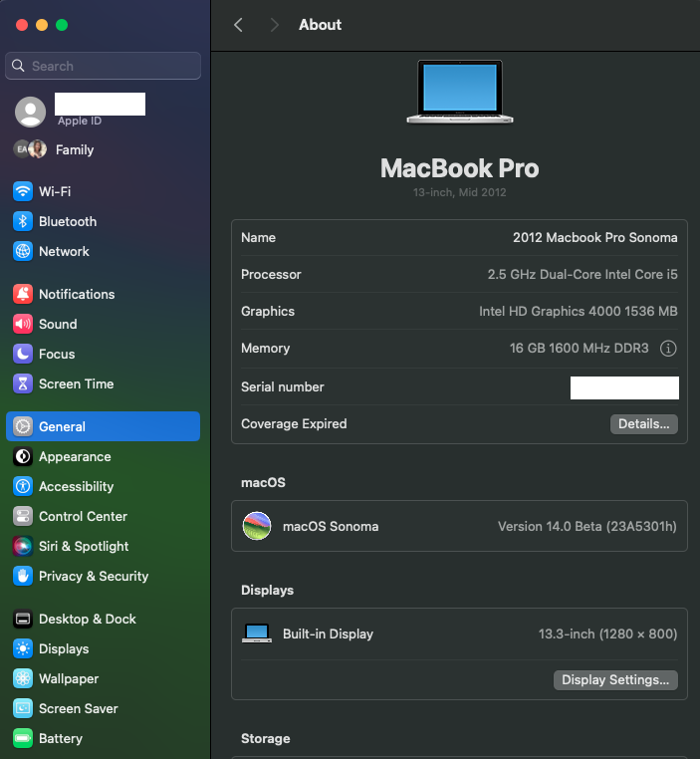Click the Apple ID avatar icon
Image resolution: width=700 pixels, height=759 pixels.
point(31,112)
